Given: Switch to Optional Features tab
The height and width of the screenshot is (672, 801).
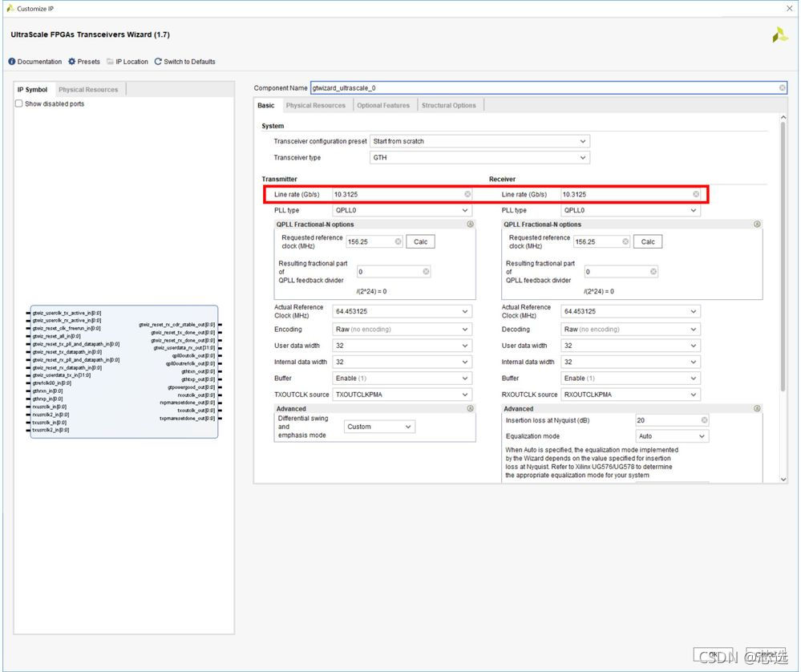Looking at the screenshot, I should (x=383, y=105).
